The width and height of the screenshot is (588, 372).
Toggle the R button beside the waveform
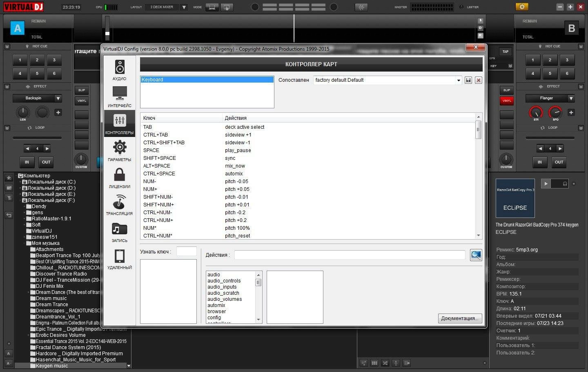click(x=481, y=36)
